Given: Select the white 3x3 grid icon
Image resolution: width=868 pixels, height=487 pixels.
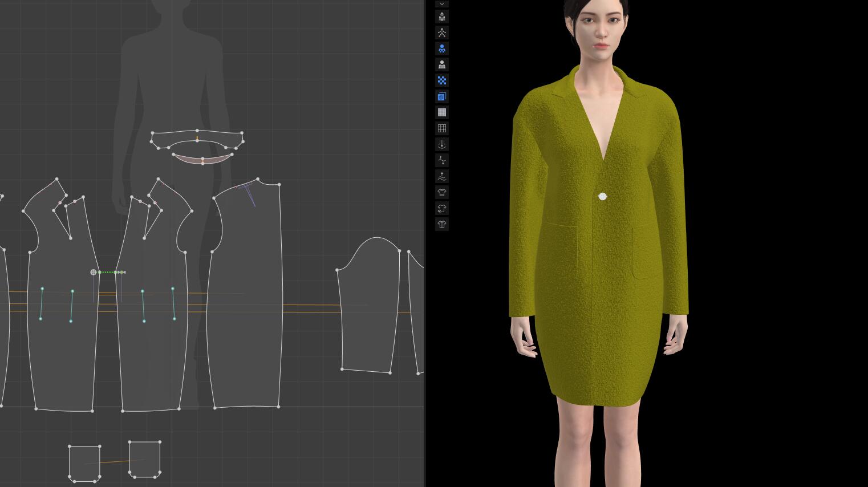Looking at the screenshot, I should (442, 129).
